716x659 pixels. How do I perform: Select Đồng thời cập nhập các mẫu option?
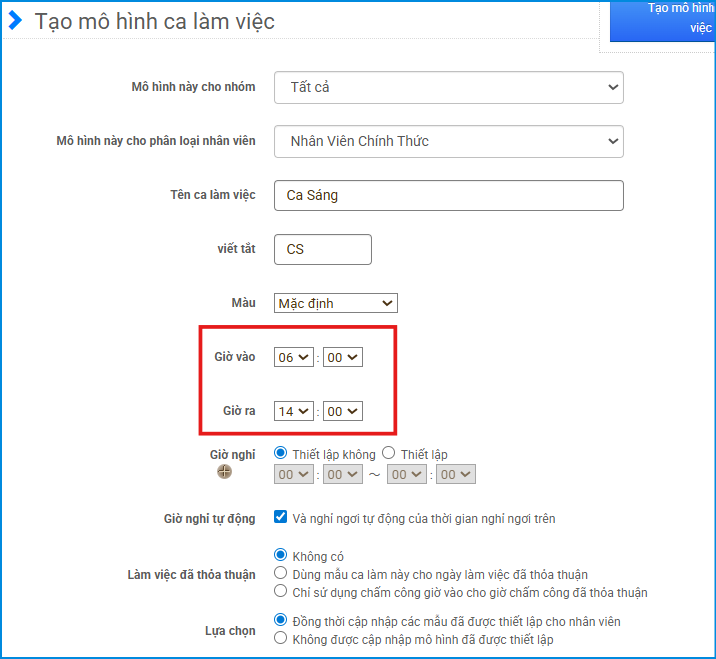281,621
